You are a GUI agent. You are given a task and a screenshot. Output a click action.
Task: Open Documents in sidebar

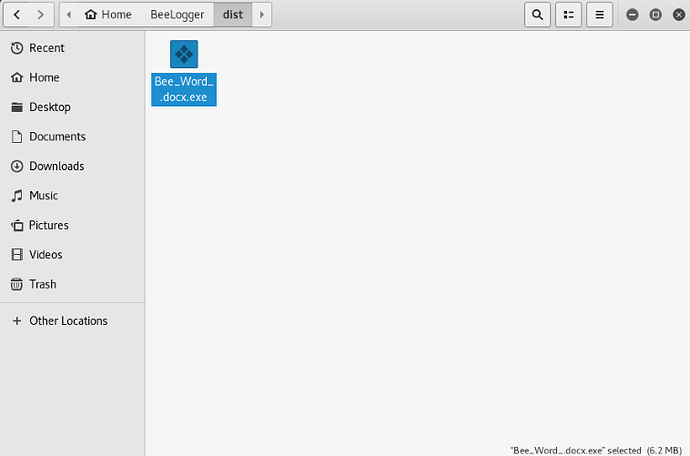(57, 136)
